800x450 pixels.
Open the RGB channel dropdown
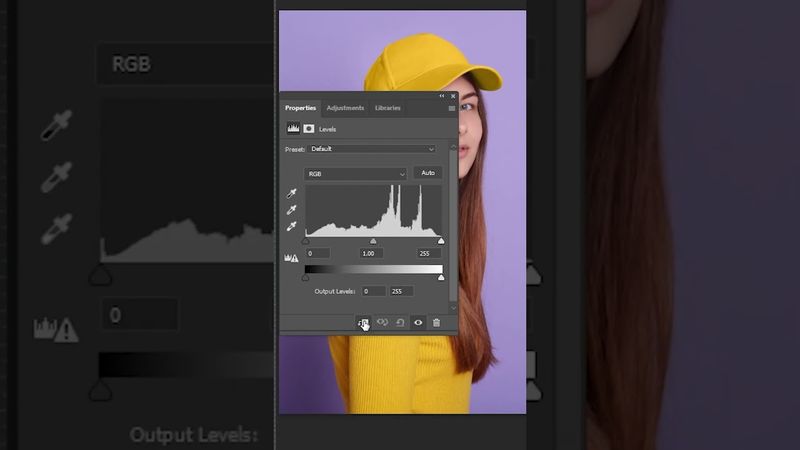click(x=356, y=174)
